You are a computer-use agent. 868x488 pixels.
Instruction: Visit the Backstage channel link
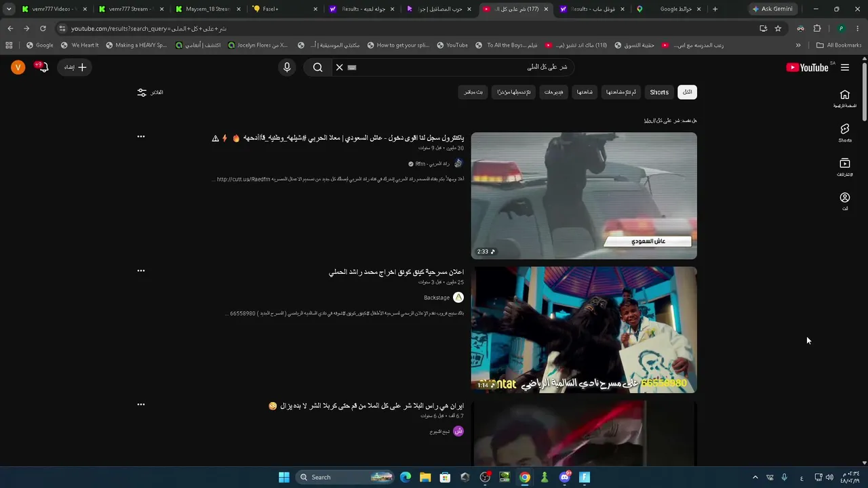click(x=437, y=298)
